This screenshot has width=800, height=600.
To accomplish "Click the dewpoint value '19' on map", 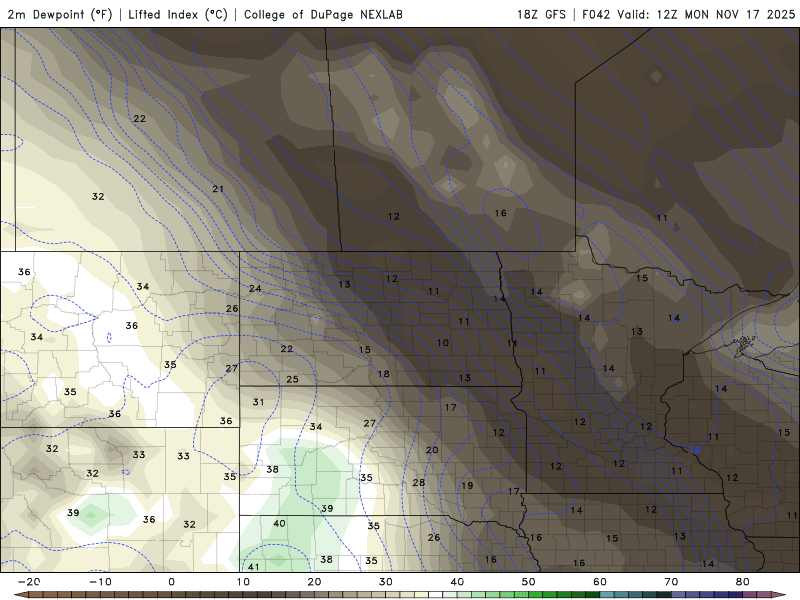I will point(467,485).
